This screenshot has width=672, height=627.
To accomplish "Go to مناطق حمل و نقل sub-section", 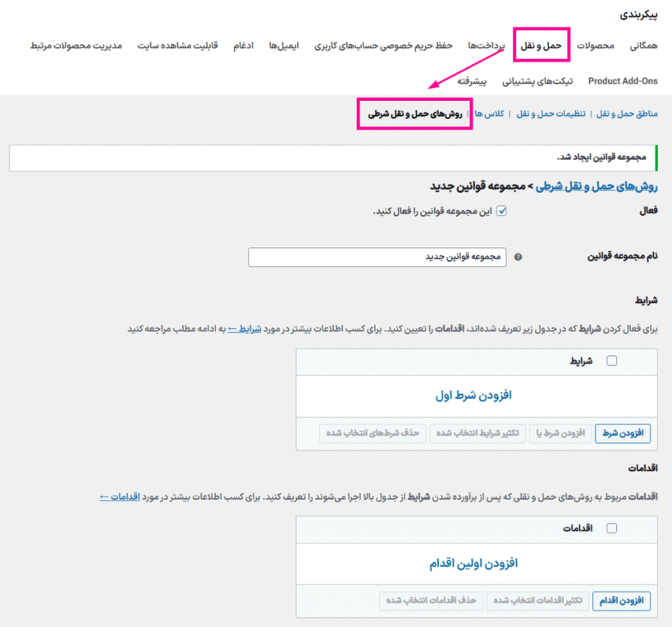I will [x=627, y=113].
